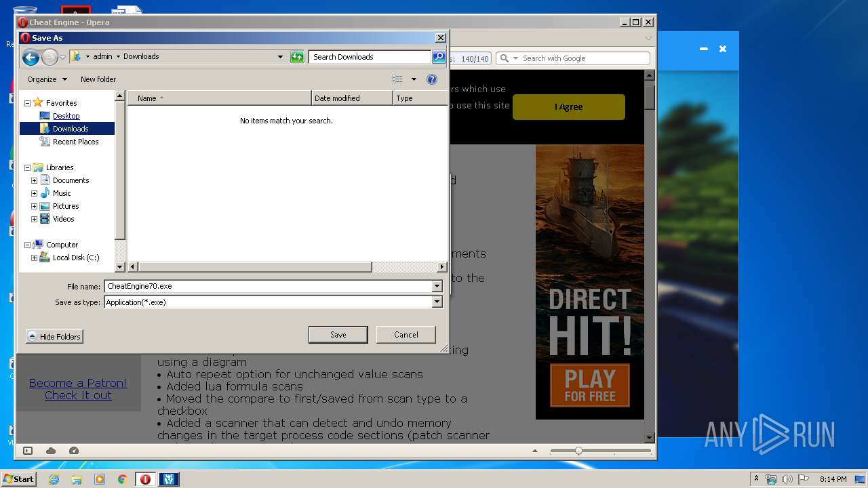
Task: Expand the Documents library
Action: point(34,180)
